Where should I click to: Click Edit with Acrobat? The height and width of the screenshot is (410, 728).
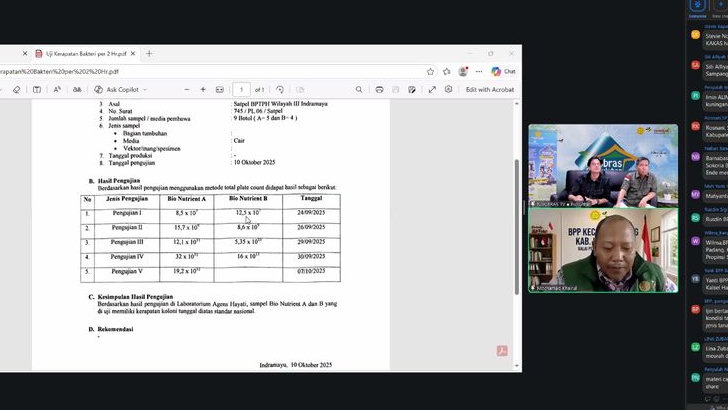click(490, 90)
